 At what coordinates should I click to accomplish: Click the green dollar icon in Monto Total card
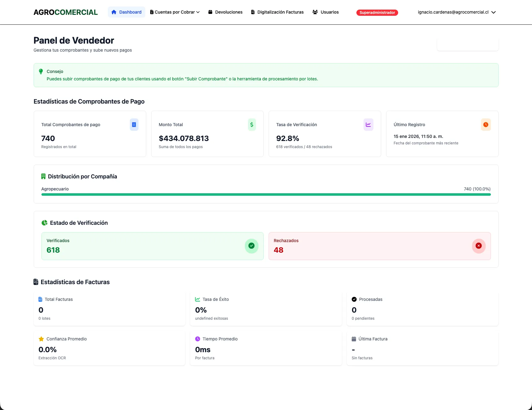click(252, 125)
